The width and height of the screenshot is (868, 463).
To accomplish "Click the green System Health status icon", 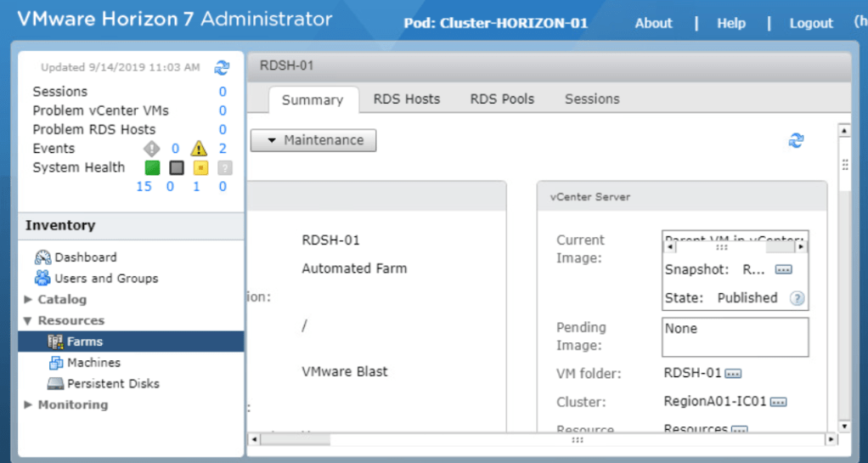I will pyautogui.click(x=152, y=168).
